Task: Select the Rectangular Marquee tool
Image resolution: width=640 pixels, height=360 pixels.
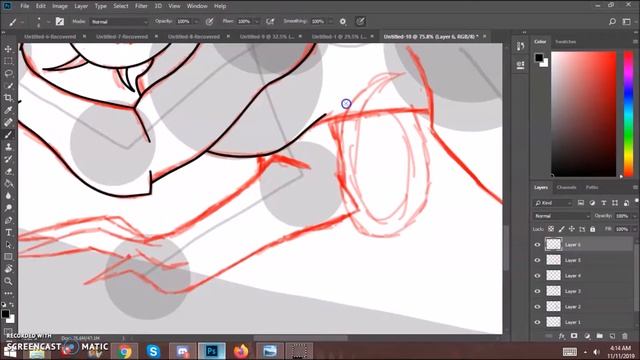Action: coord(8,61)
